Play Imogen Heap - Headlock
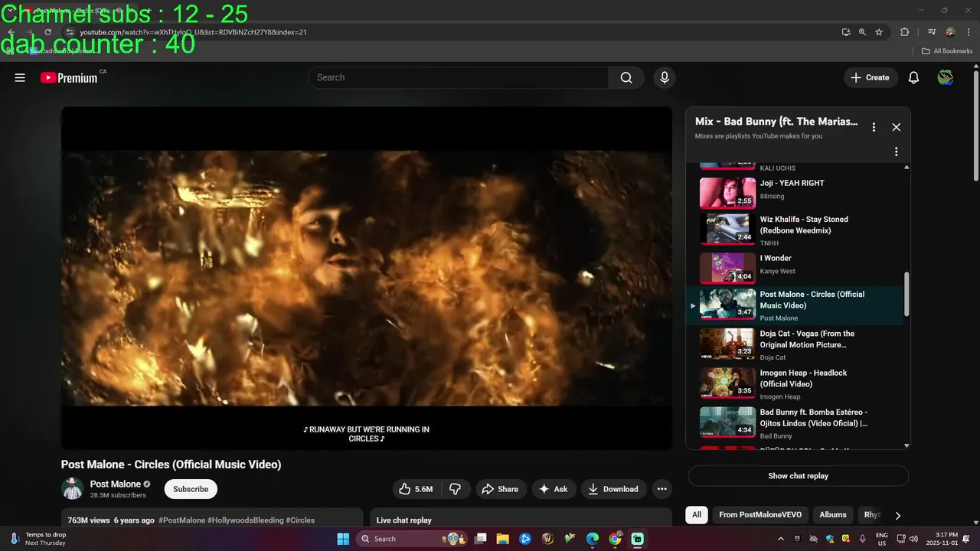 [796, 384]
